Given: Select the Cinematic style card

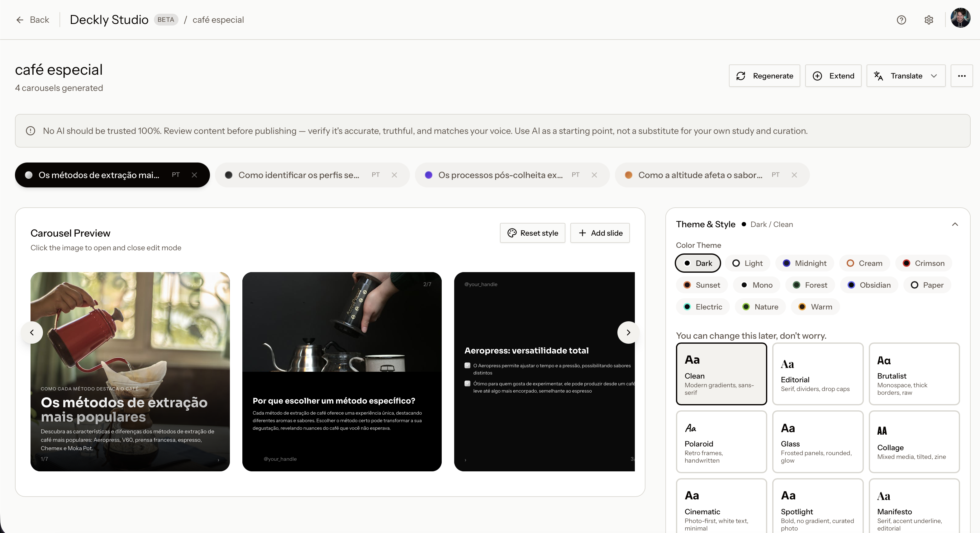Looking at the screenshot, I should tap(721, 506).
